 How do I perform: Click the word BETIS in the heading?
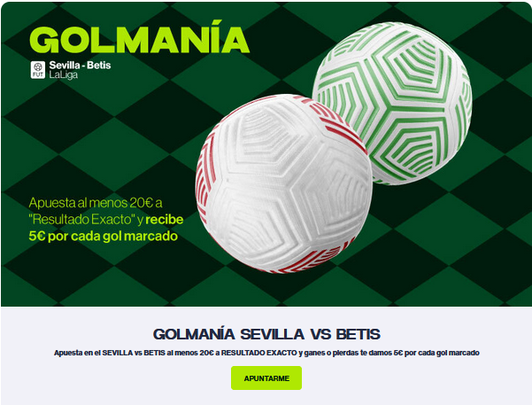pos(358,334)
